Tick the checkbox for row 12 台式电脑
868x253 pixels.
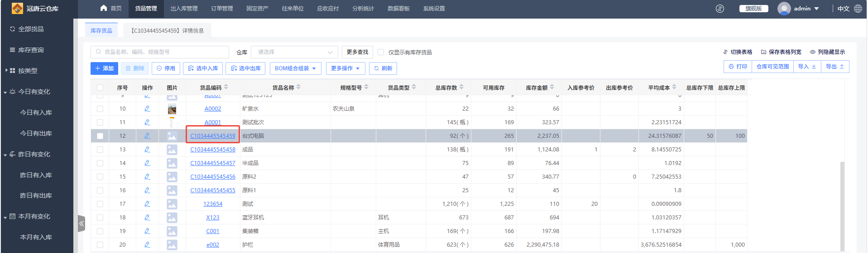[100, 136]
